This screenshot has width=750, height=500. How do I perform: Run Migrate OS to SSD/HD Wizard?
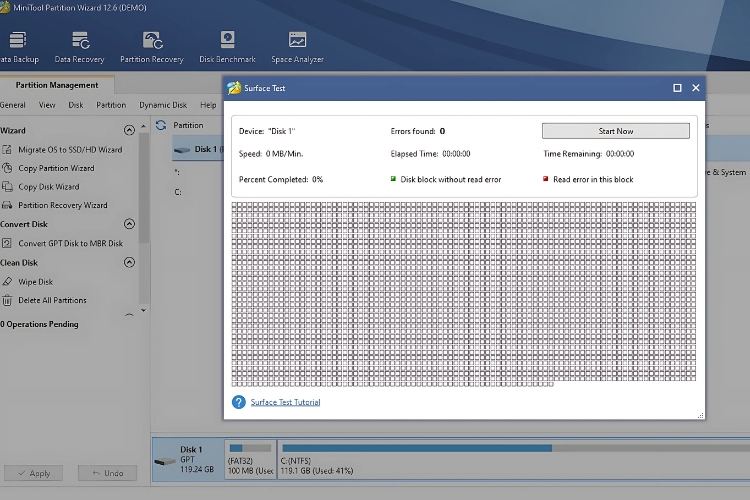click(x=70, y=150)
